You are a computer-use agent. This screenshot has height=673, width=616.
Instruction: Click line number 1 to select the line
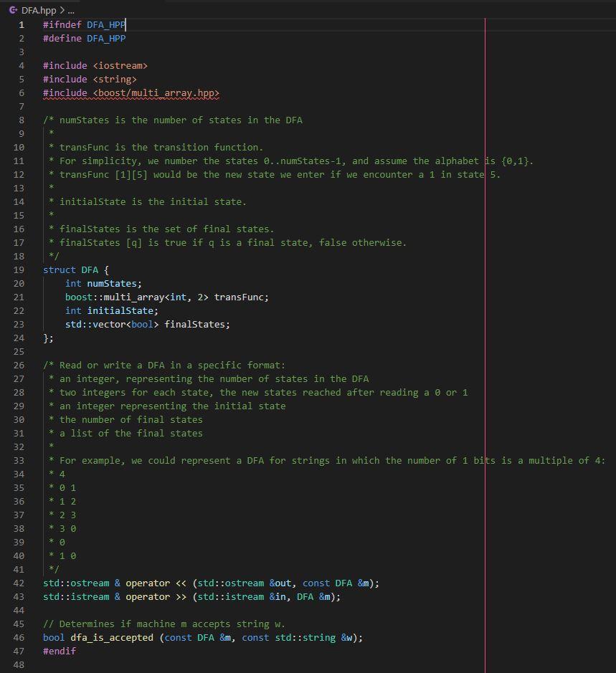(x=22, y=24)
